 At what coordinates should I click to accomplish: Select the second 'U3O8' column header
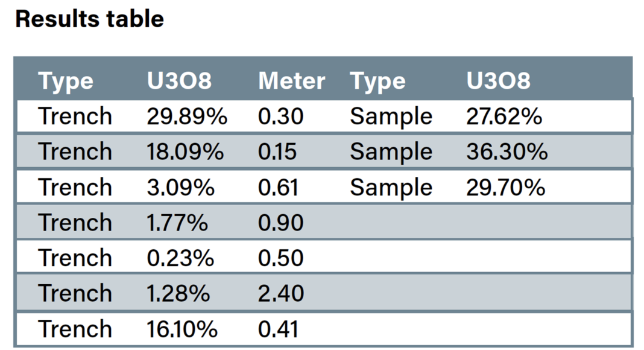pyautogui.click(x=498, y=81)
